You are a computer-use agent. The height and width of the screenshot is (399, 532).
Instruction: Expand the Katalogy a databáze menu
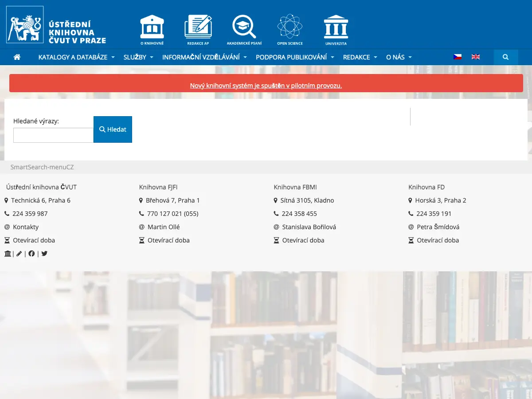pos(77,57)
